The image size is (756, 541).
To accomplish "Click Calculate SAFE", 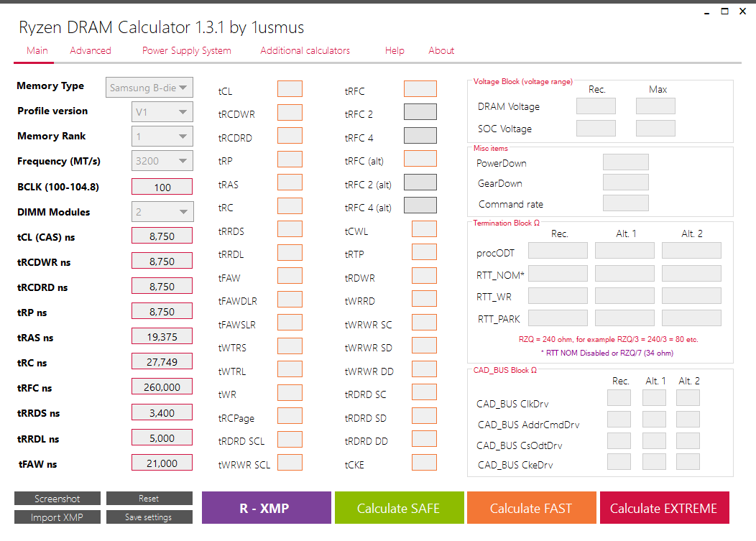I will point(400,508).
